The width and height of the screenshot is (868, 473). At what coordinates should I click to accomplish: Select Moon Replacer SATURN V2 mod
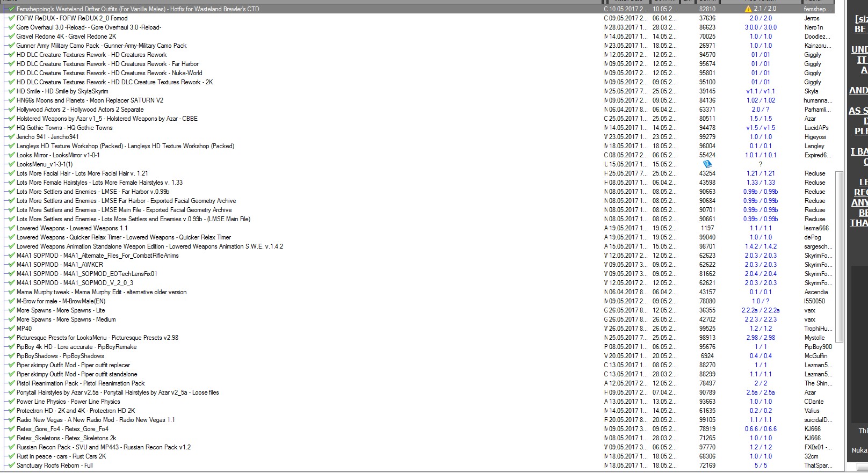click(90, 100)
